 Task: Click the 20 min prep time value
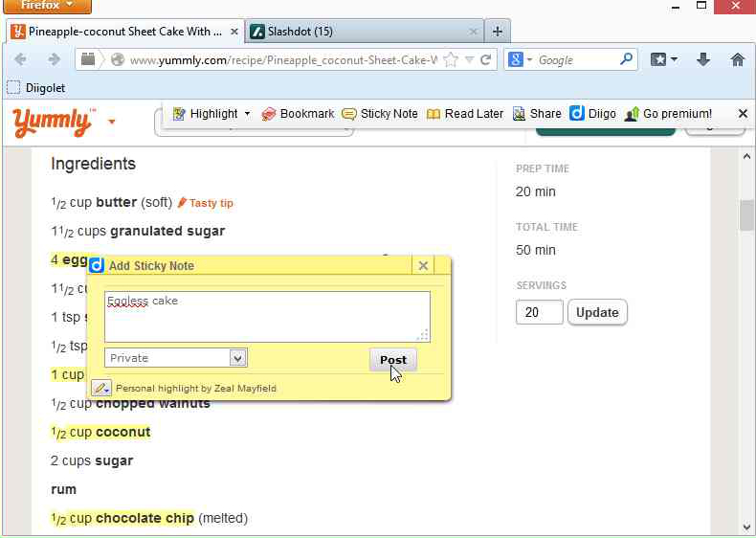click(536, 191)
